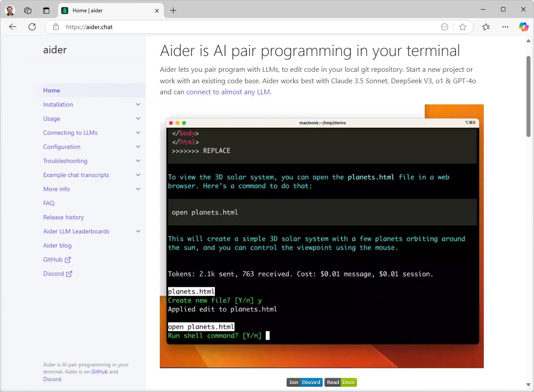
Task: Reload the page with refresh icon
Action: coord(32,27)
